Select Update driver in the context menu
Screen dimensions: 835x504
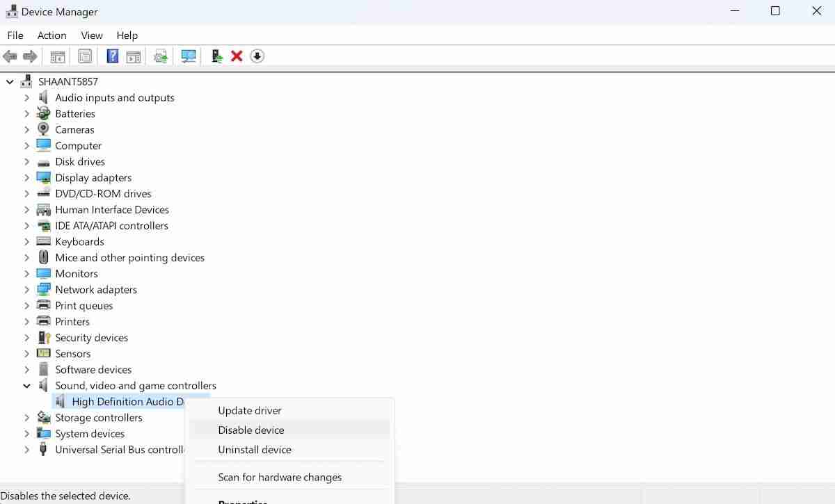250,410
